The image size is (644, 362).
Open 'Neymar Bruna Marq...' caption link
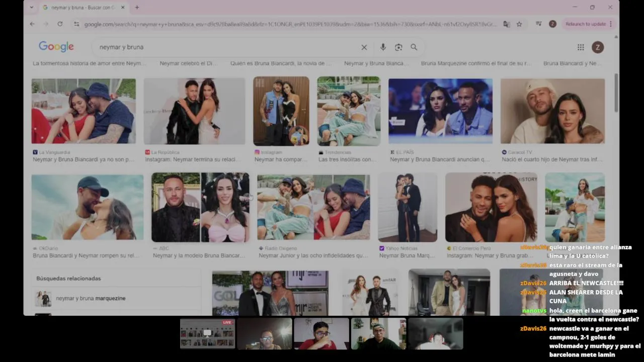[407, 255]
